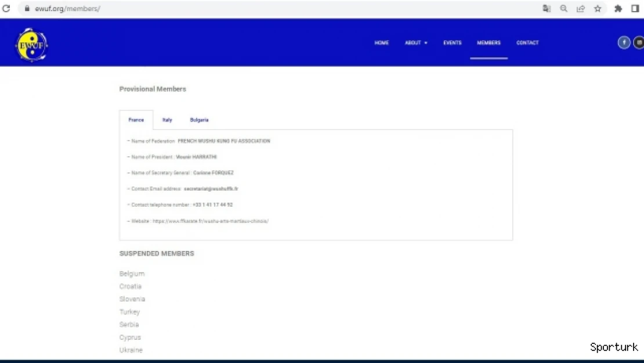This screenshot has width=644, height=363.
Task: Expand the ABOUT dropdown menu
Action: (416, 43)
